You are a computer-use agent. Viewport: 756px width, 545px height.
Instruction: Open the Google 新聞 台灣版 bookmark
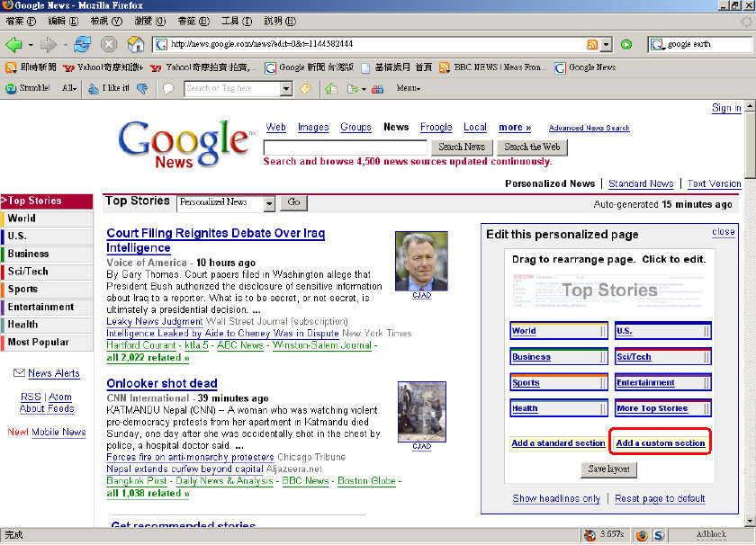click(x=309, y=67)
